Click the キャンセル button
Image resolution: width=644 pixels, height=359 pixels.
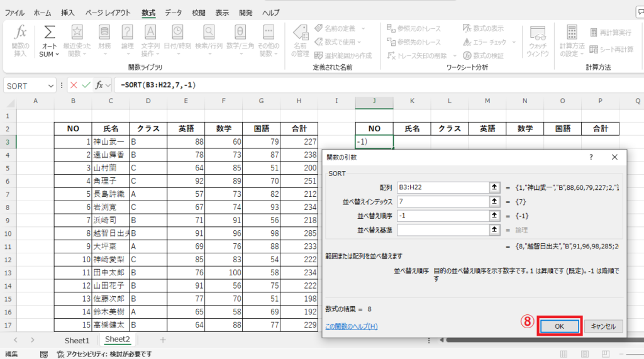(603, 326)
